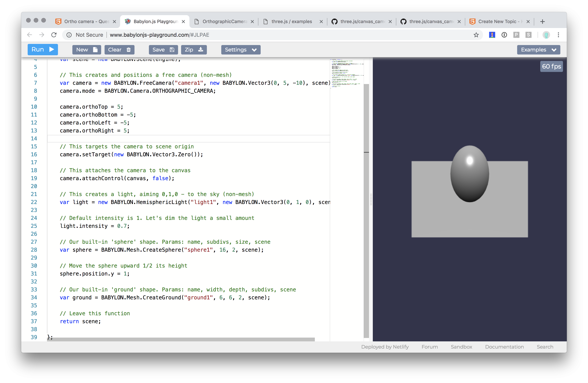Image resolution: width=588 pixels, height=383 pixels.
Task: Open the Forum link
Action: tap(430, 347)
